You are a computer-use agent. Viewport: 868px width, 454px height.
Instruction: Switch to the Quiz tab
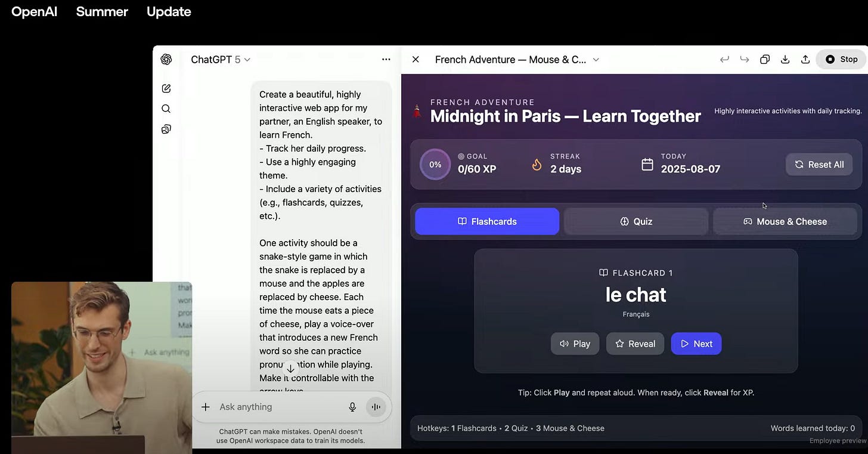click(636, 221)
